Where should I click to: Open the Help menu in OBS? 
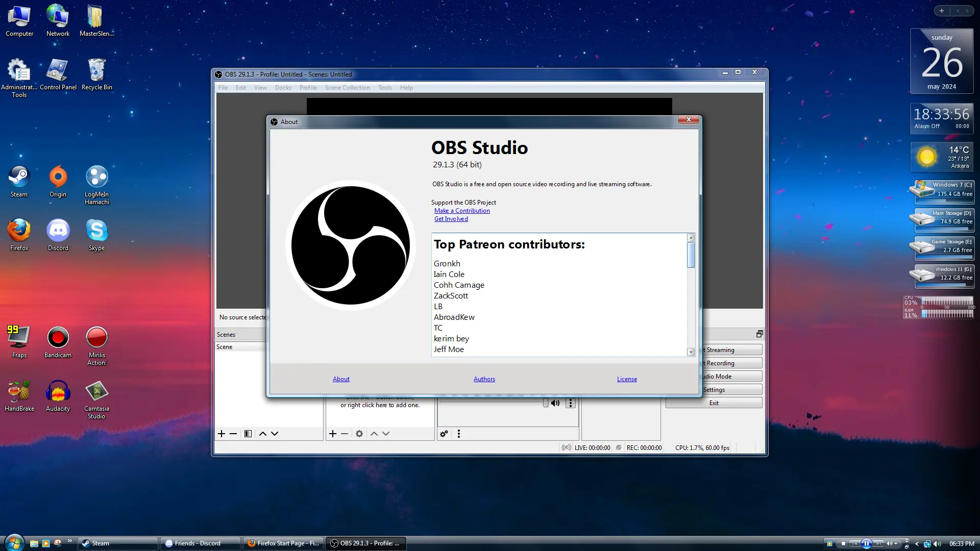click(x=406, y=88)
